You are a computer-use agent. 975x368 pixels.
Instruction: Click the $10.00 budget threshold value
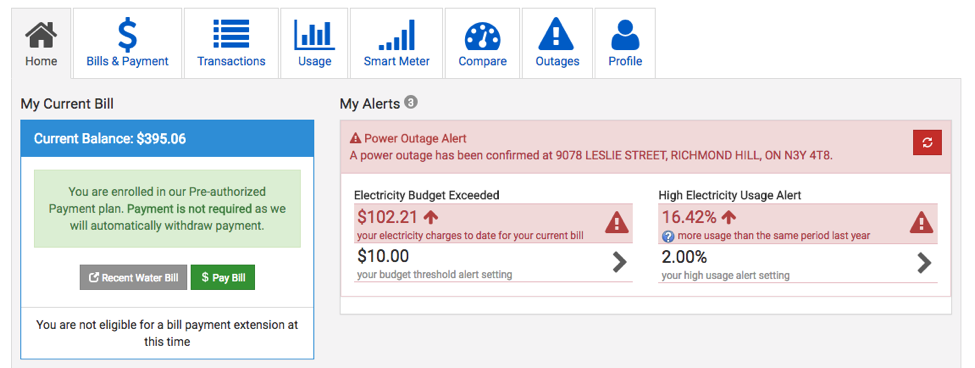click(383, 256)
